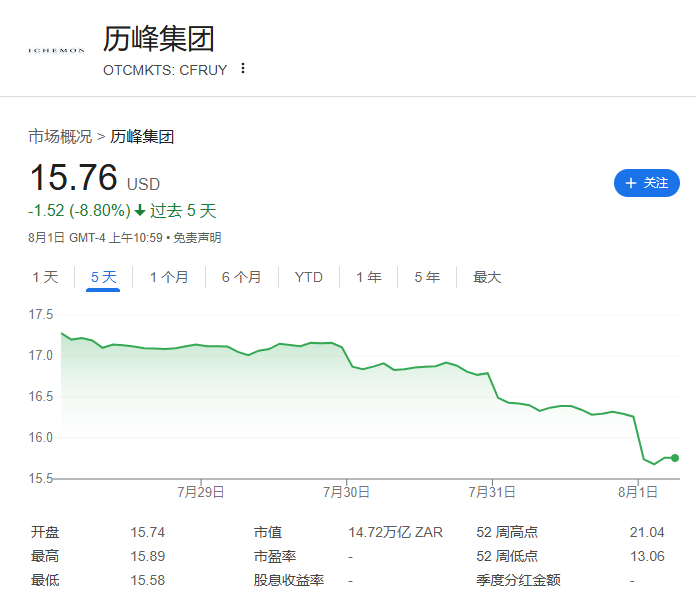The width and height of the screenshot is (696, 606).
Task: Switch to the 6 个月 range tab
Action: point(241,277)
